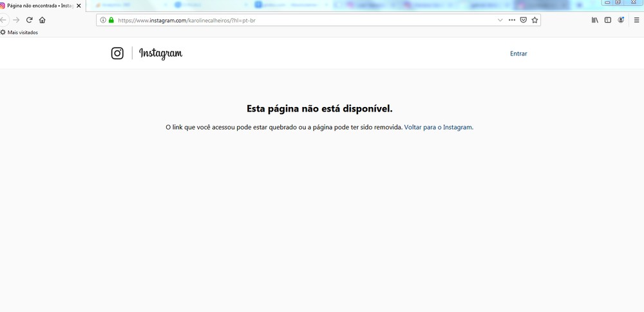The image size is (644, 312).
Task: Bookmark this page with the star
Action: [x=535, y=20]
